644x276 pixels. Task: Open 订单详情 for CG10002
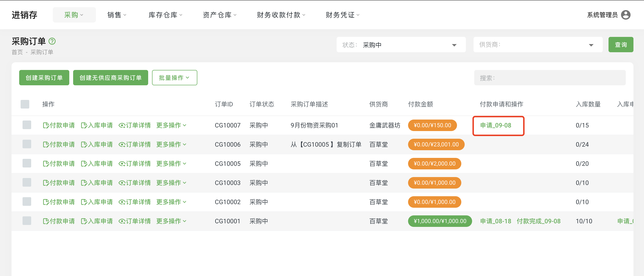tap(135, 202)
